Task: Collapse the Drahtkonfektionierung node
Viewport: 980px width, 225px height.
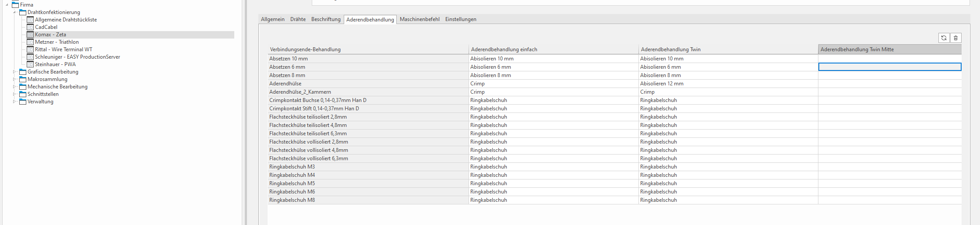Action: (14, 12)
